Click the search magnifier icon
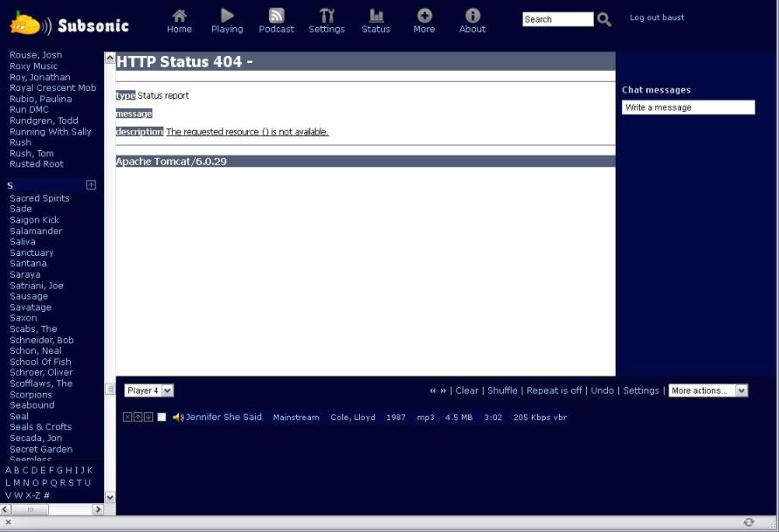Image resolution: width=779 pixels, height=532 pixels. coord(604,20)
